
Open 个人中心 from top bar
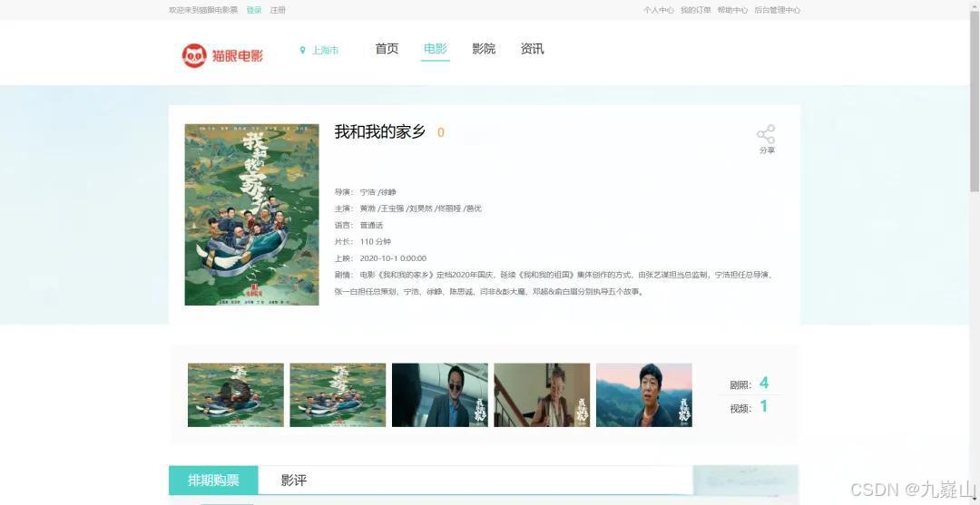tap(659, 10)
